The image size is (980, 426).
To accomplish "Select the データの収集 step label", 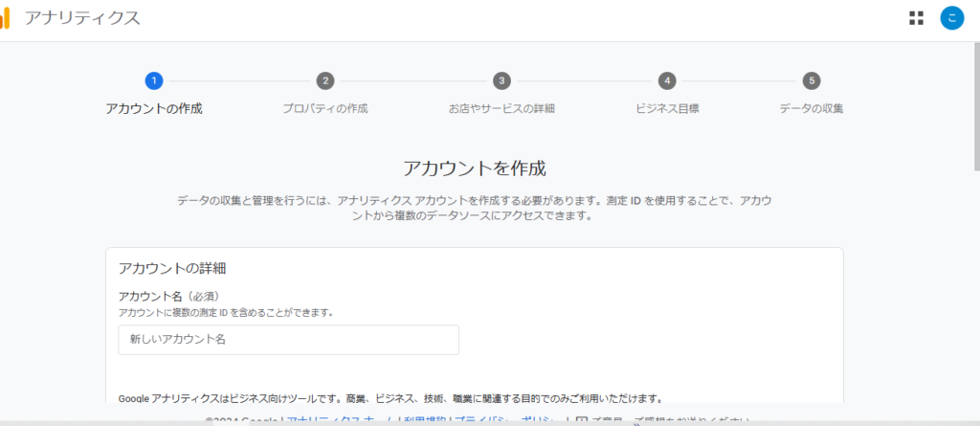I will coord(812,108).
